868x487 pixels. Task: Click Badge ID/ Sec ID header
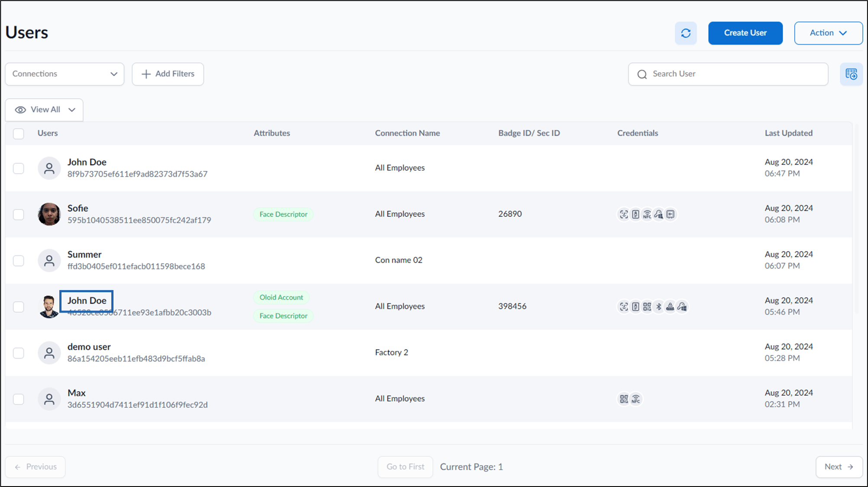(529, 133)
